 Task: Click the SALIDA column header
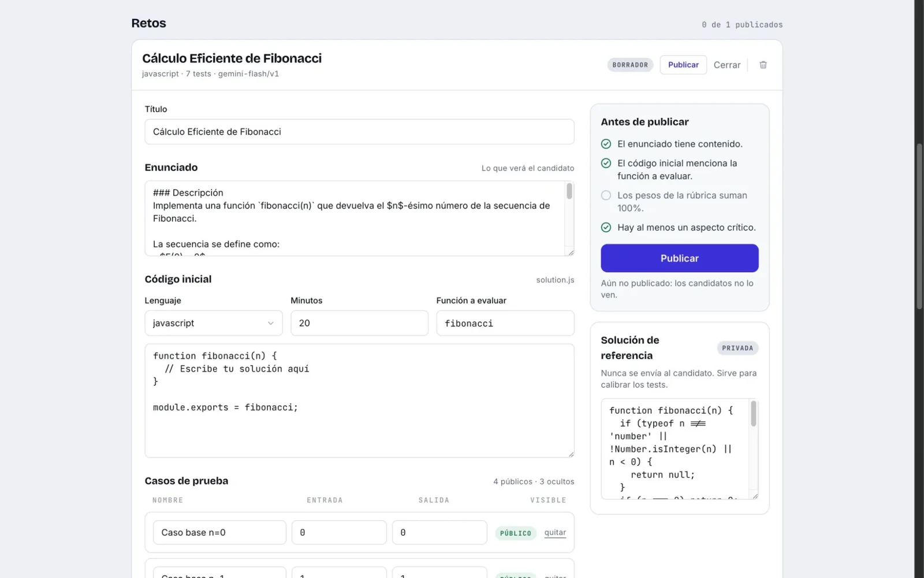pos(434,501)
